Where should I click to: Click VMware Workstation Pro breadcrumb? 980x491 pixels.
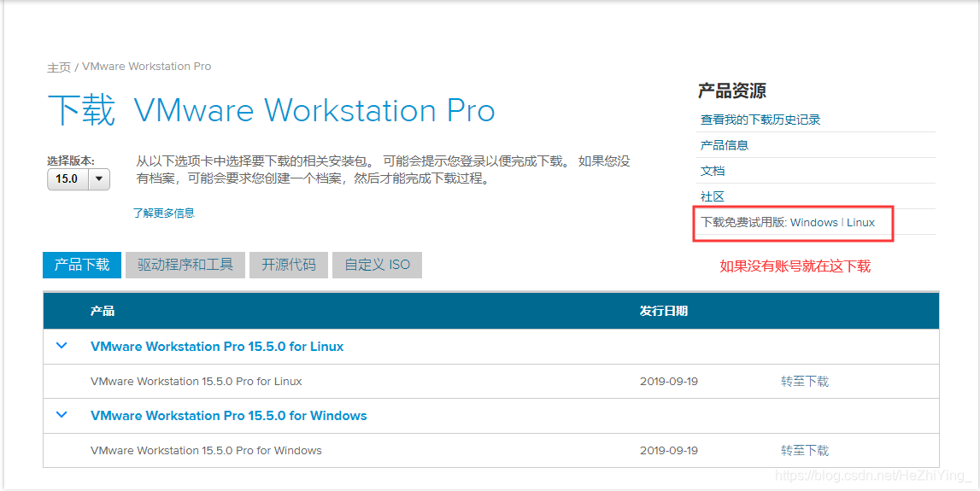[x=147, y=67]
